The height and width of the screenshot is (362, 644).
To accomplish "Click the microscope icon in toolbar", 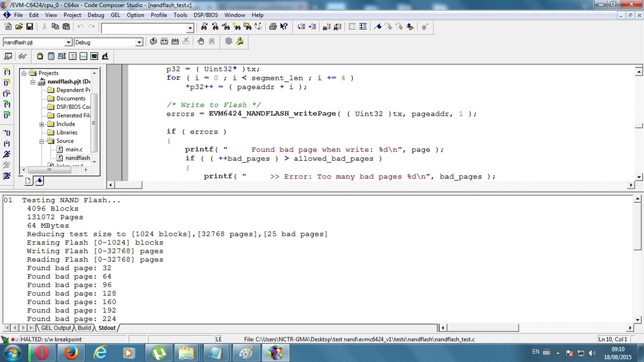I will pos(105,56).
